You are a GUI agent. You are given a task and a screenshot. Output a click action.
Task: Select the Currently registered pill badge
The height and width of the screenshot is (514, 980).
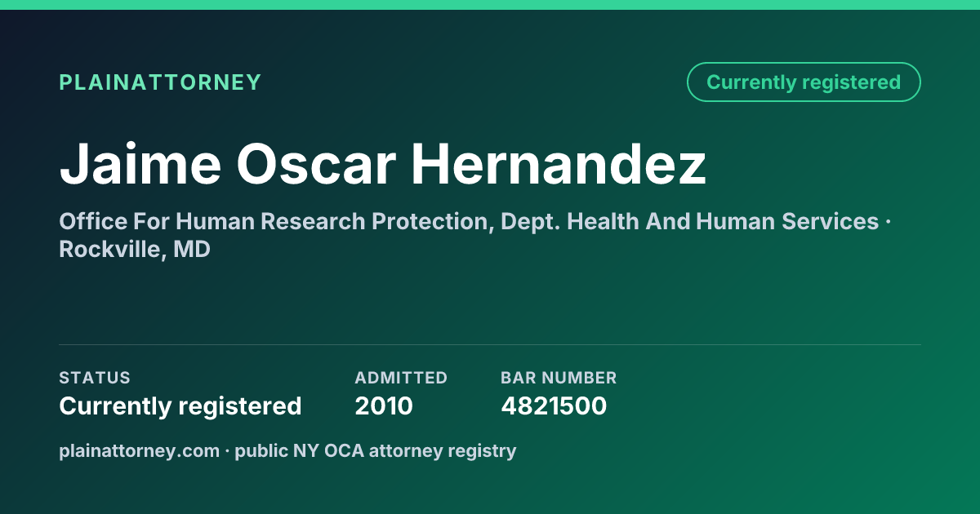click(804, 82)
